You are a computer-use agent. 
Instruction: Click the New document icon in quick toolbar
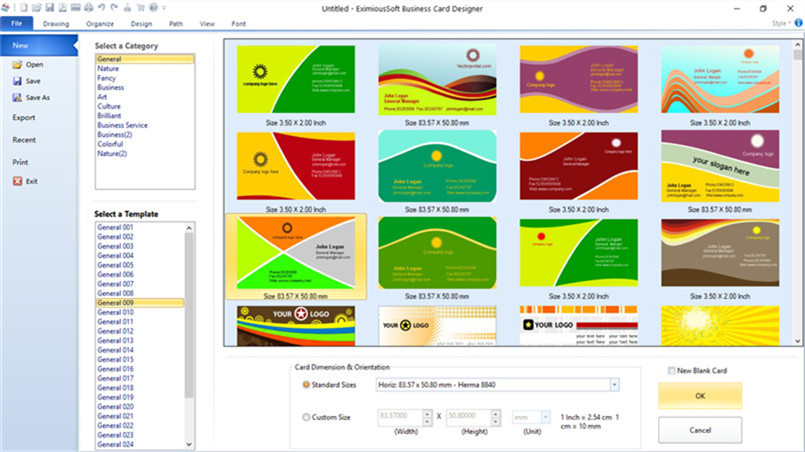pos(24,8)
